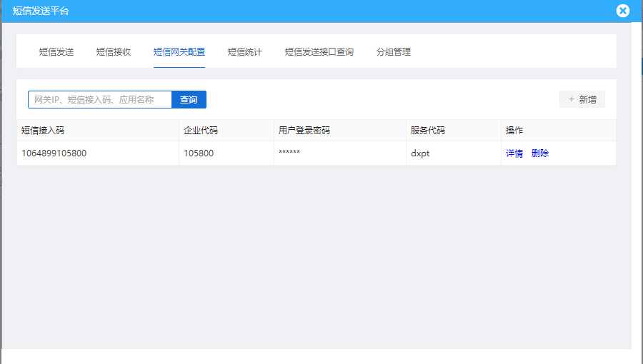Screen dimensions: 643x364
Task: Switch to the 短信发送 tab
Action: pyautogui.click(x=56, y=52)
